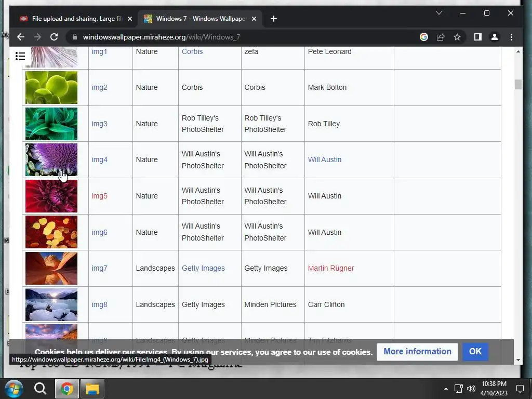The width and height of the screenshot is (532, 399).
Task: Open File Explorer from the taskbar
Action: (92, 389)
